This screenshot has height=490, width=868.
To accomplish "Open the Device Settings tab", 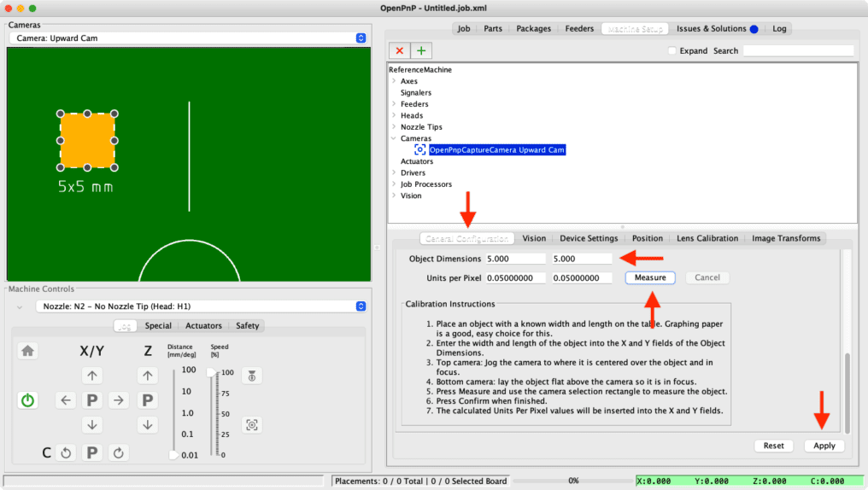I will click(589, 238).
